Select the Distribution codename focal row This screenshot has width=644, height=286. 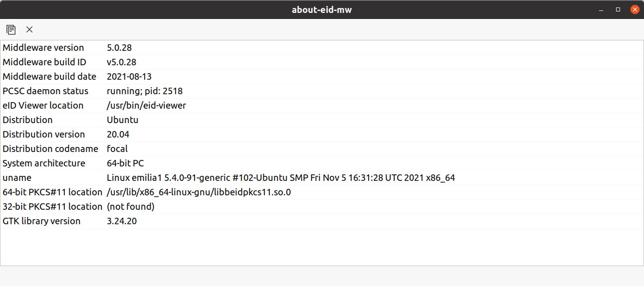[x=322, y=149]
